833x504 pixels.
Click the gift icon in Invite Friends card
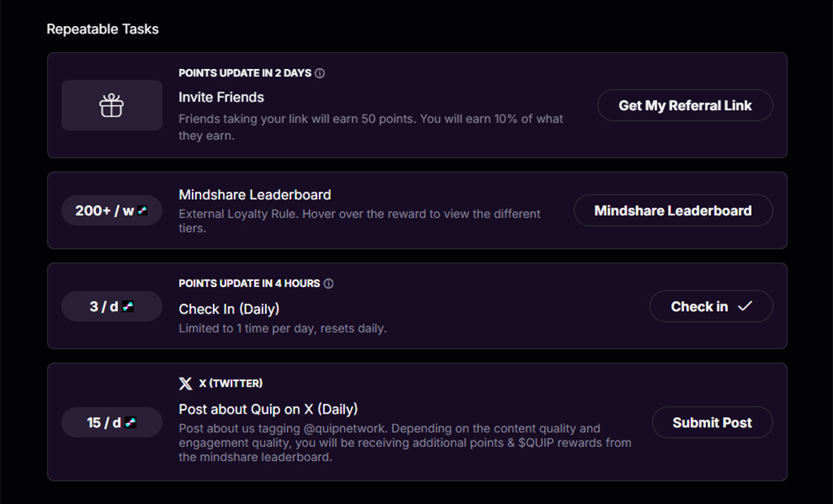(111, 105)
